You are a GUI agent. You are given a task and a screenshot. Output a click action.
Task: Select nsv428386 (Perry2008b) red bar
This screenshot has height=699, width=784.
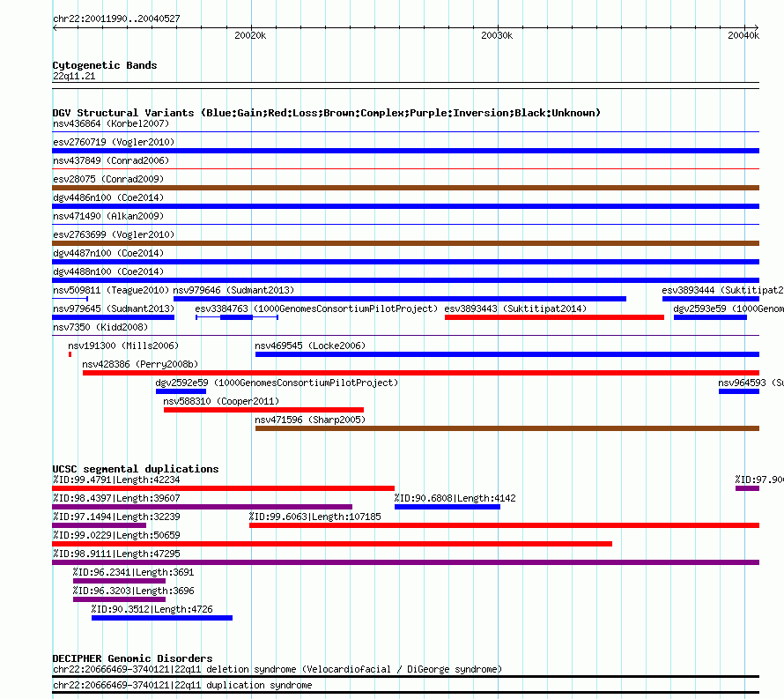[421, 373]
